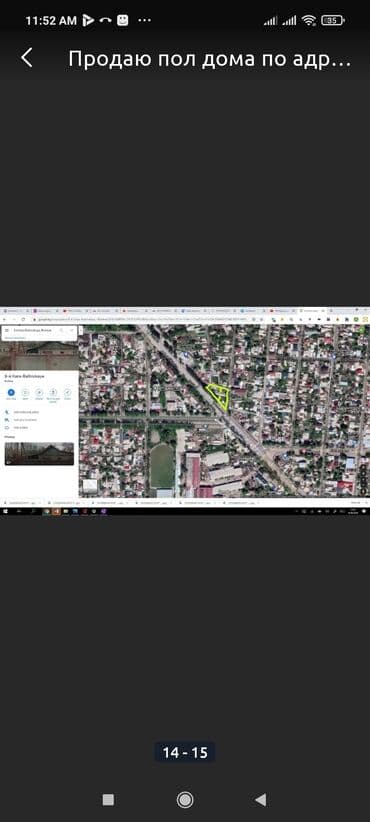Viewport: 370px width, 822px height.
Task: Click the yellow outlined plot on the satellite map
Action: [x=219, y=395]
